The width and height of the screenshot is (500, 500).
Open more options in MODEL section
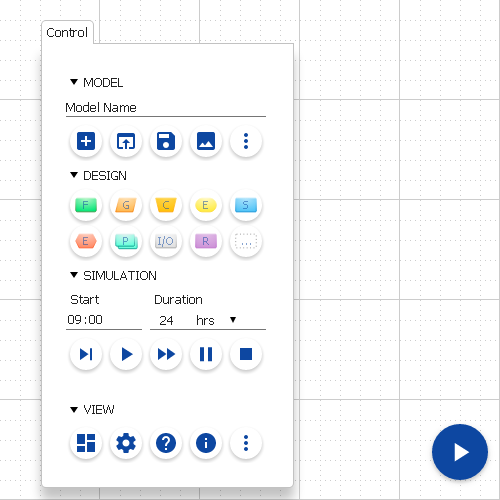pos(246,141)
